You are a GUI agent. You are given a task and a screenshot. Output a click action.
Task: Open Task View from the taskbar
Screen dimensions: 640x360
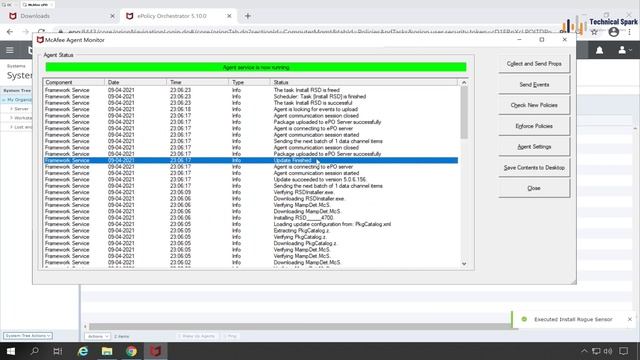pos(58,351)
